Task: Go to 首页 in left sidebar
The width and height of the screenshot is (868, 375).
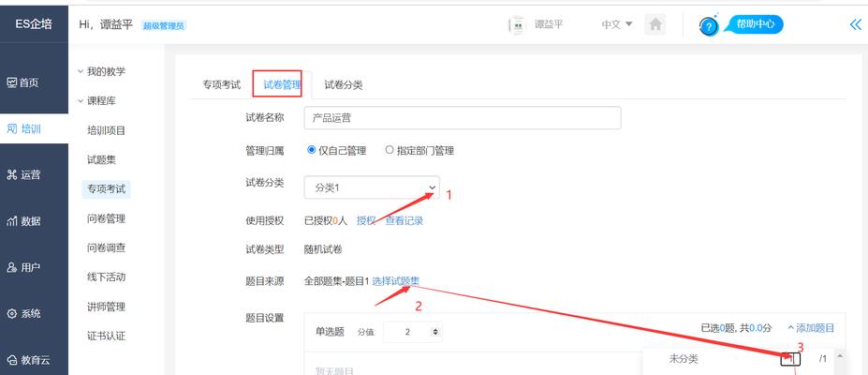Action: click(23, 82)
